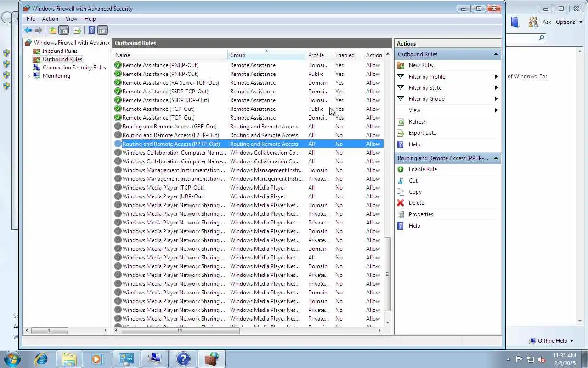Click the Back arrow in the toolbar

point(28,30)
